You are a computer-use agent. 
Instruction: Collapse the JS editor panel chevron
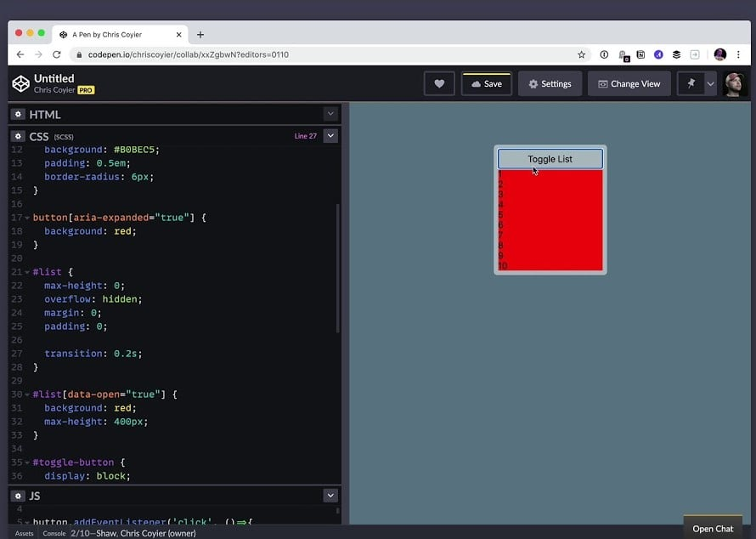(330, 494)
